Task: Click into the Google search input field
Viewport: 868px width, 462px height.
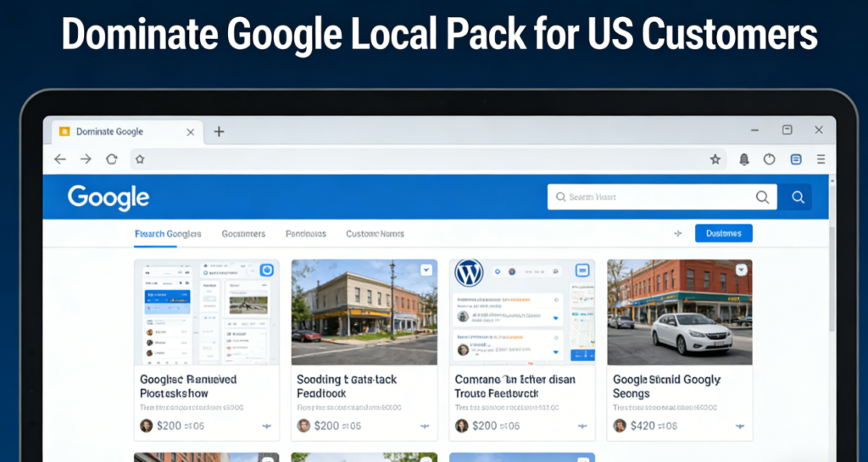Action: [x=653, y=198]
